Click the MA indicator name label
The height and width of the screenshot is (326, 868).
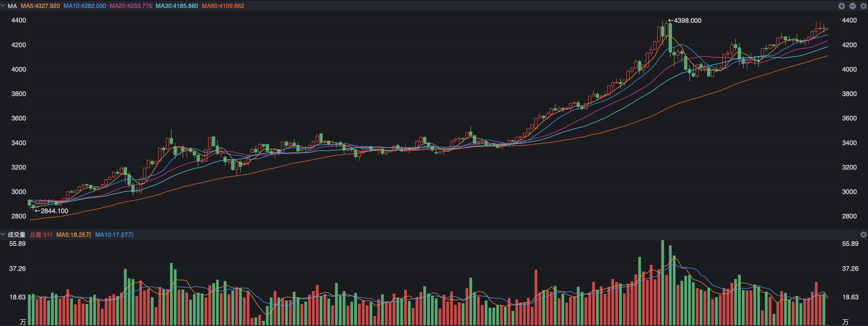[12, 6]
